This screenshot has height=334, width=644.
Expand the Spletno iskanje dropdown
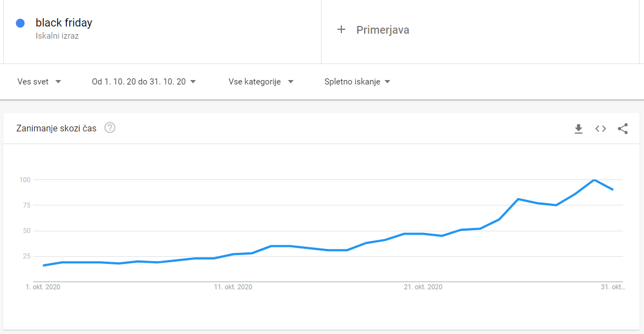357,82
